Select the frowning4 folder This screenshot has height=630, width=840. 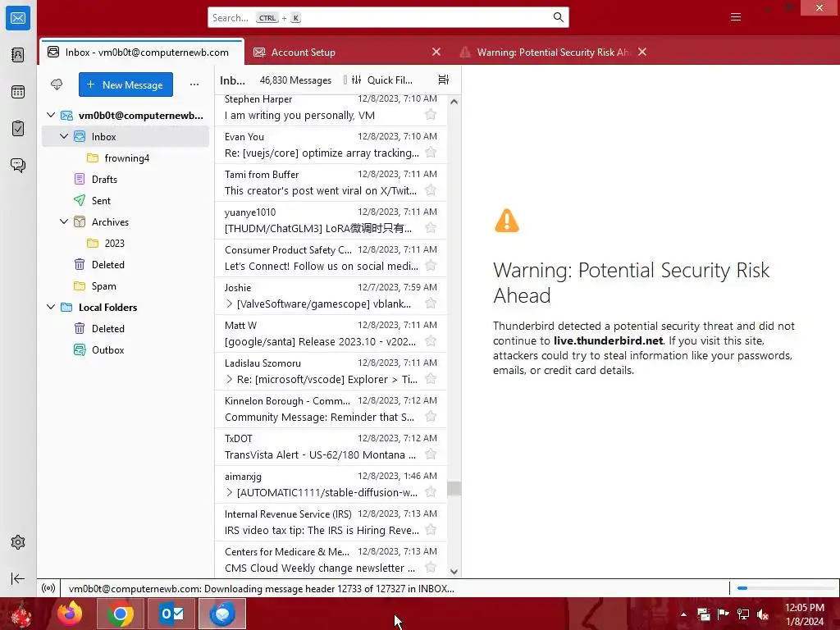click(126, 158)
